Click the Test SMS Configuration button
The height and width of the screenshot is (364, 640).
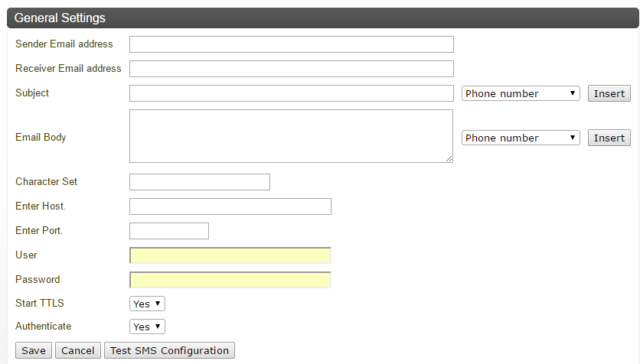(169, 350)
